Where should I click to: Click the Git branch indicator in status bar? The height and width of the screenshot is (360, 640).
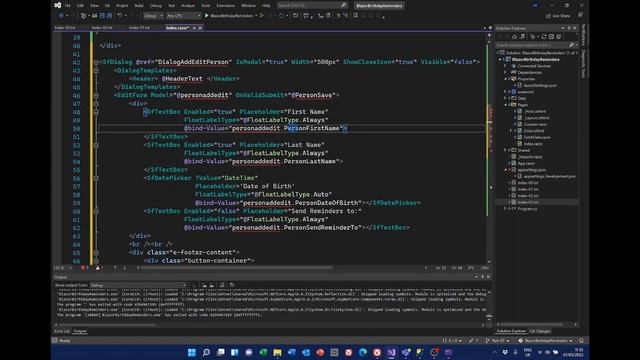(497, 340)
